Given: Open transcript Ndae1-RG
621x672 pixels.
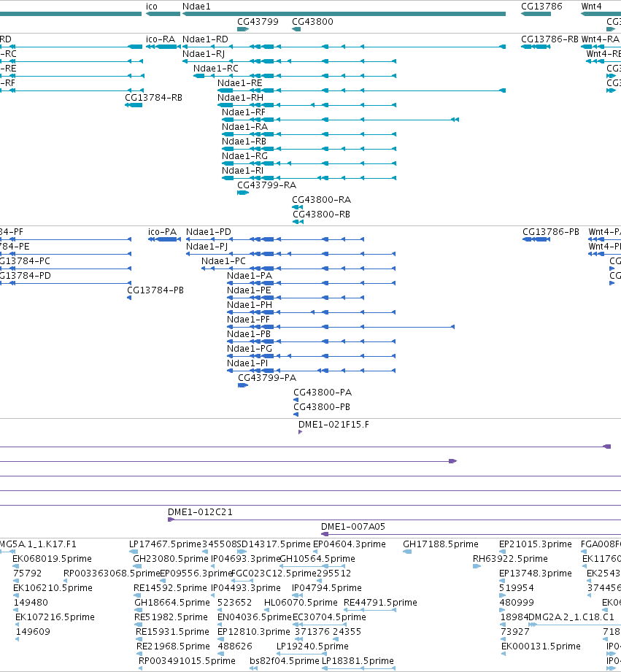Looking at the screenshot, I should pos(244,155).
